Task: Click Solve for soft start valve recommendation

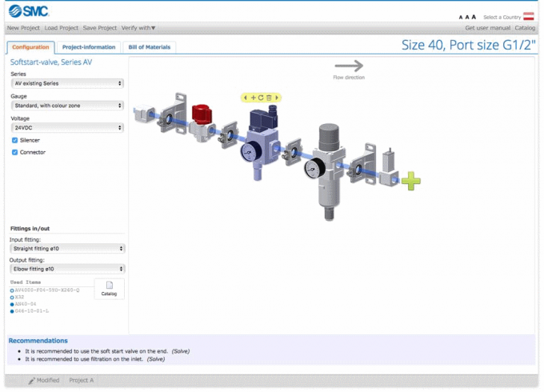Action: pyautogui.click(x=181, y=351)
